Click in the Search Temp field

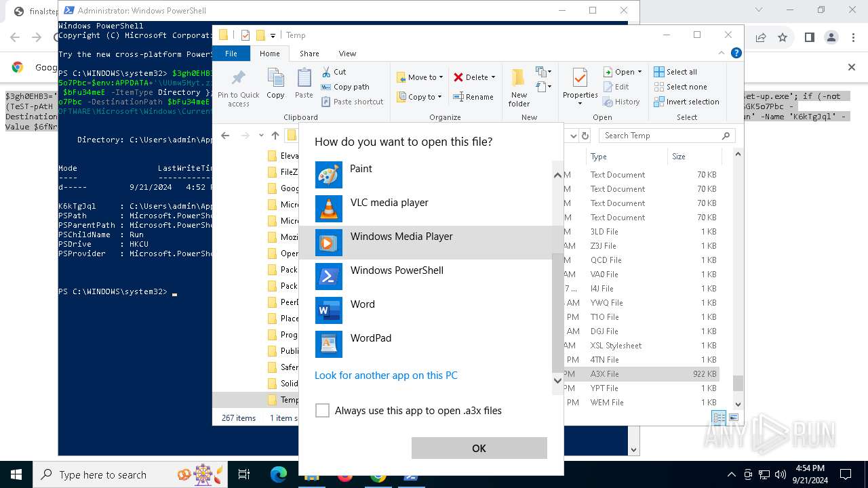(667, 136)
